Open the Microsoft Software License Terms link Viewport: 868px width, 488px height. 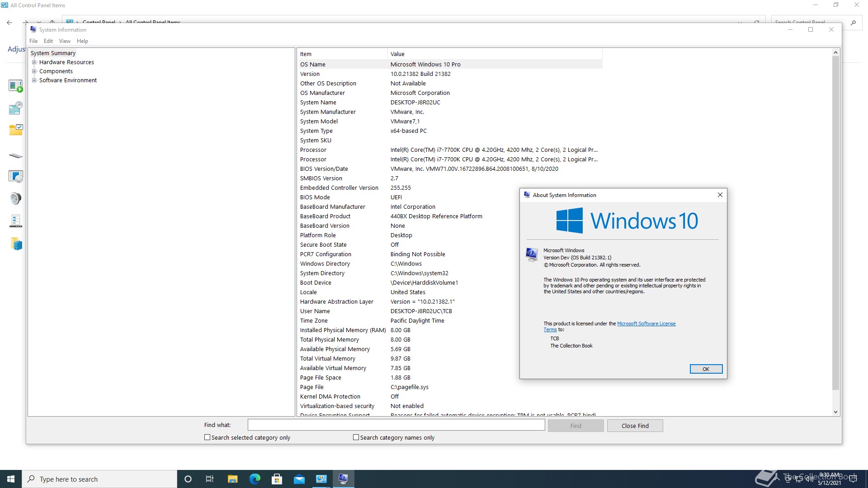coord(646,324)
